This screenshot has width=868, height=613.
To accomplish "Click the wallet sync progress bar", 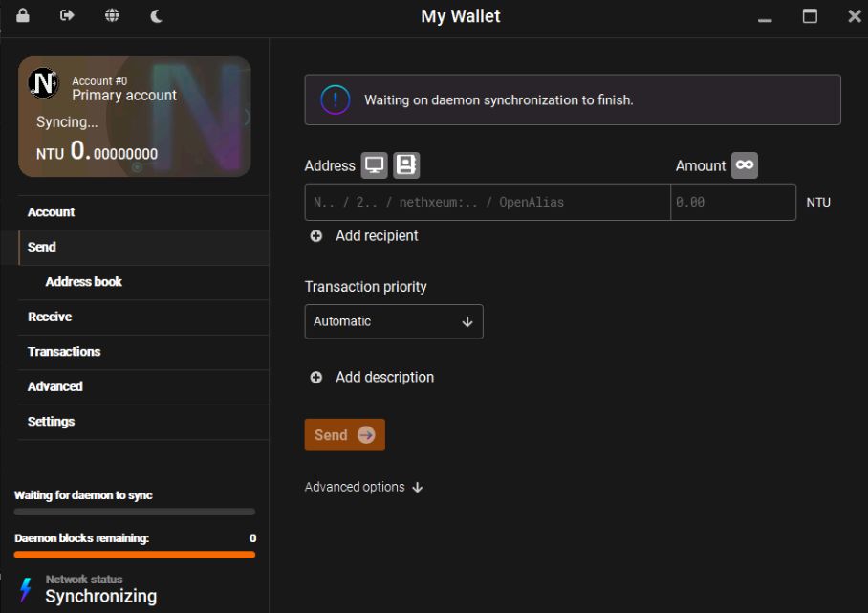I will coord(135,512).
